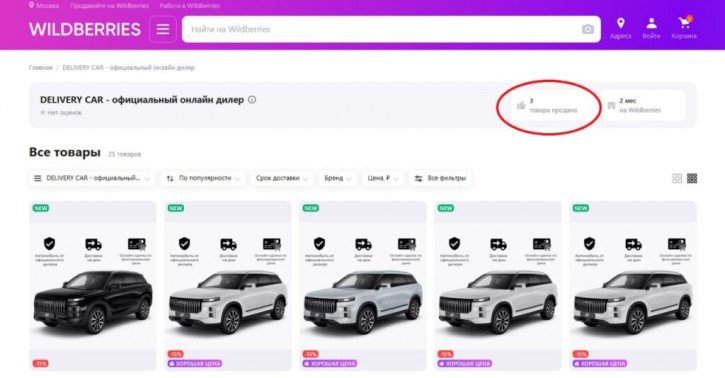725x378 pixels.
Task: Click the info icon beside DELIVERY CAR title
Action: [252, 99]
